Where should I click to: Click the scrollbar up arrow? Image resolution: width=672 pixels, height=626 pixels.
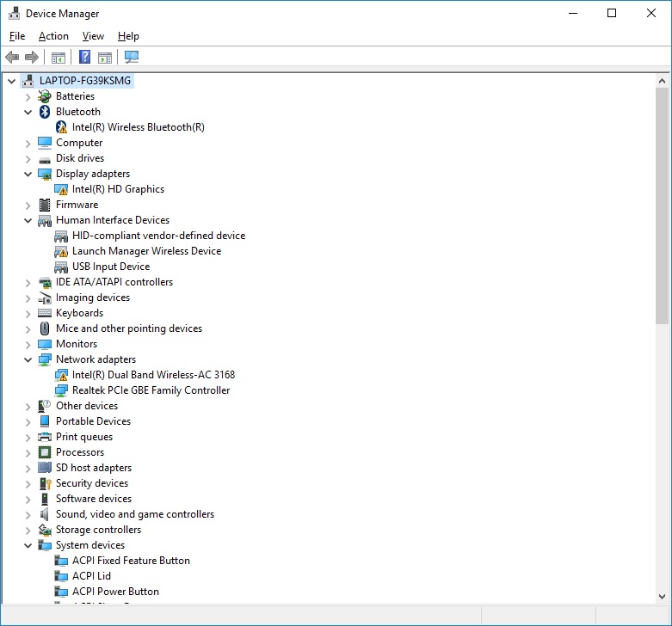coord(662,81)
